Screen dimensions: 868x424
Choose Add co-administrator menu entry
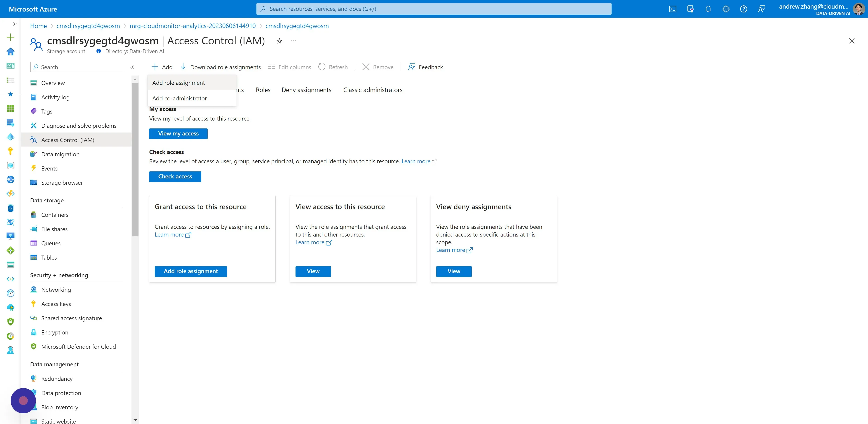tap(192, 98)
